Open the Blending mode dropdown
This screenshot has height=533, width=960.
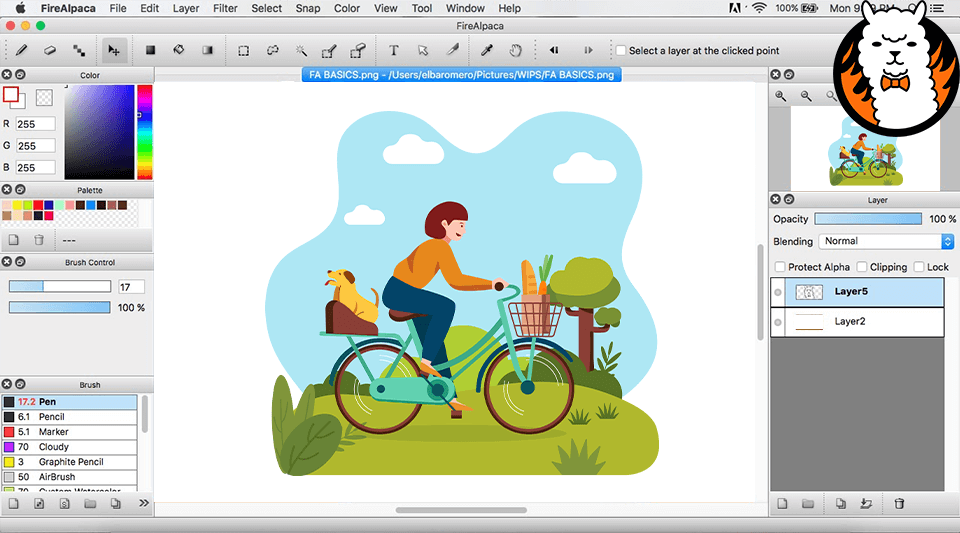click(x=887, y=241)
